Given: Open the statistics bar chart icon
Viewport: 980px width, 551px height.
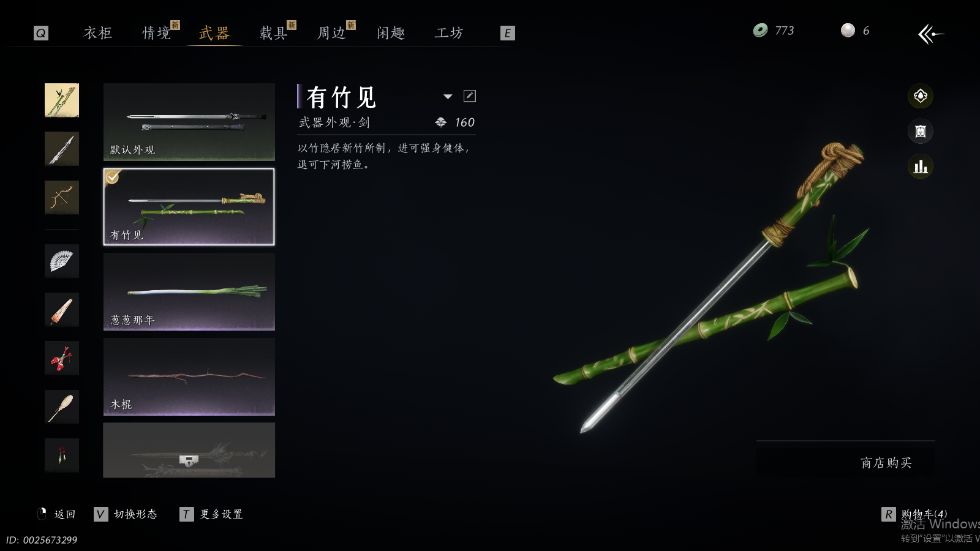Looking at the screenshot, I should point(920,167).
